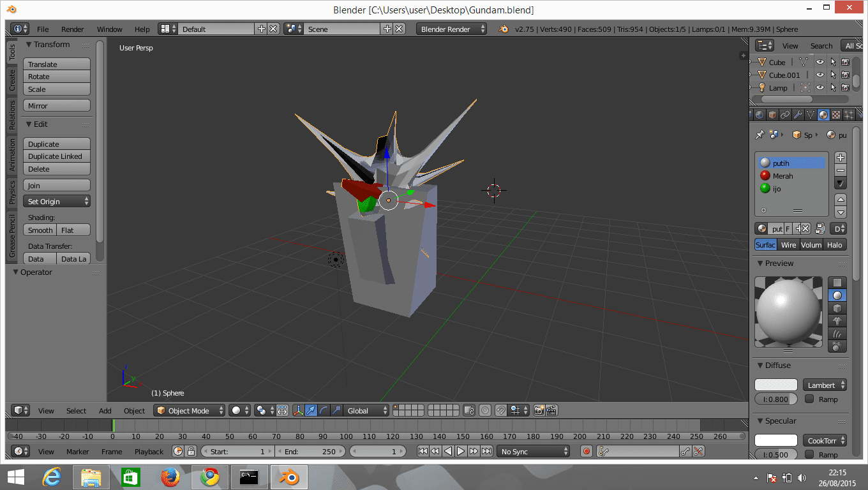Toggle selectability arrow for Cube
868x490 pixels.
[x=833, y=63]
